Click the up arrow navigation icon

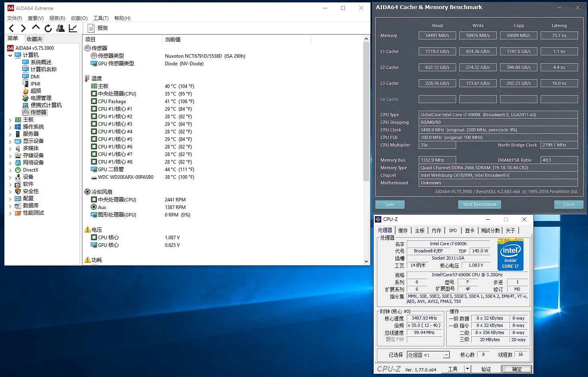point(35,28)
